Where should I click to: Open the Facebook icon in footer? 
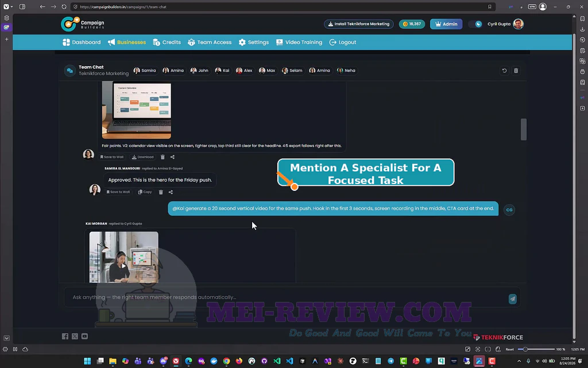click(x=65, y=336)
